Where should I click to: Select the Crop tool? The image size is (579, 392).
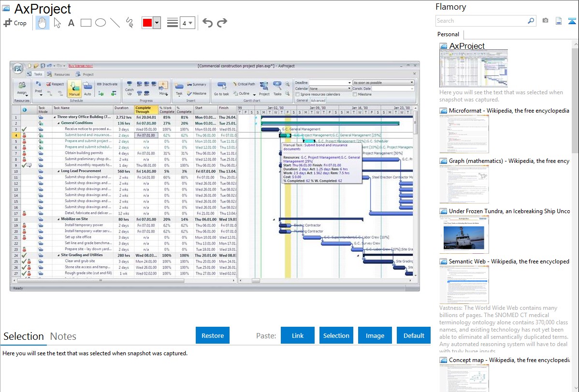pos(15,23)
